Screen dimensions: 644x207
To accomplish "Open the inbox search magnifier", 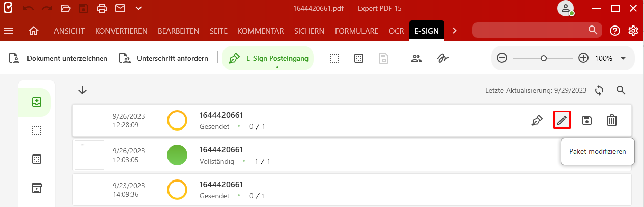I will click(x=621, y=90).
